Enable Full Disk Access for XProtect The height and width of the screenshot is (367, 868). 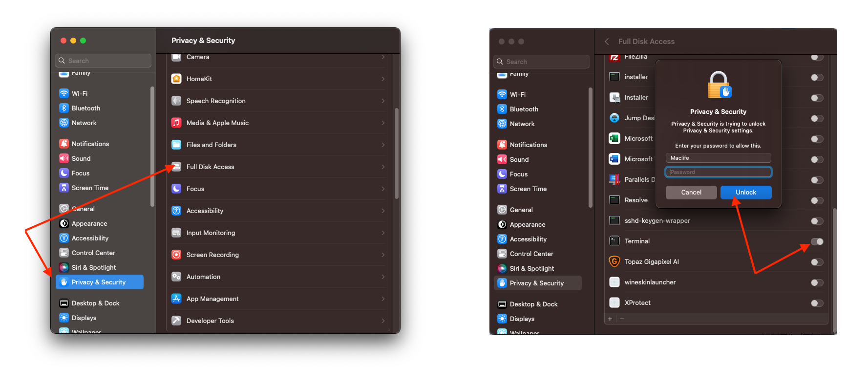[x=817, y=303]
